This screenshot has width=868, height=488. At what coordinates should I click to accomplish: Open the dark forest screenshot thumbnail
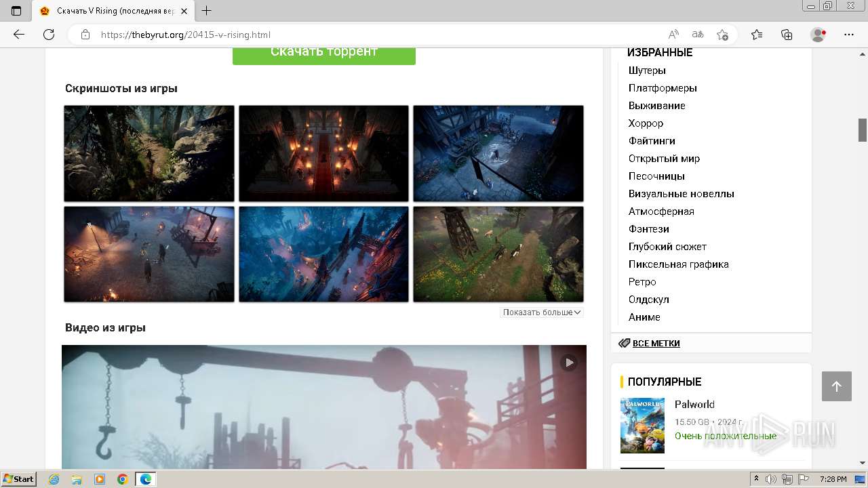click(x=149, y=153)
